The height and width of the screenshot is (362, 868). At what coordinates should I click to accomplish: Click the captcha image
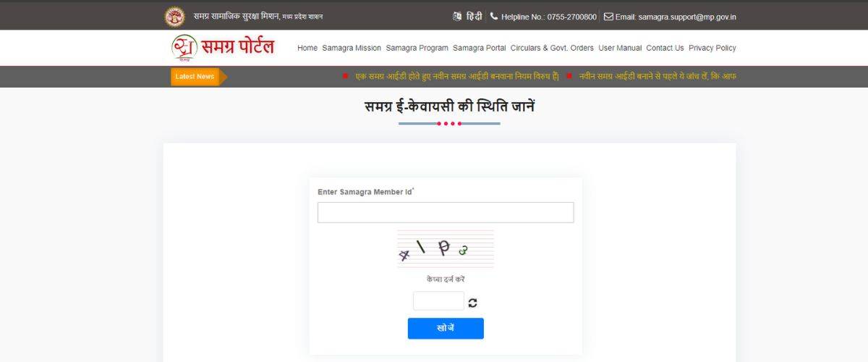(446, 249)
